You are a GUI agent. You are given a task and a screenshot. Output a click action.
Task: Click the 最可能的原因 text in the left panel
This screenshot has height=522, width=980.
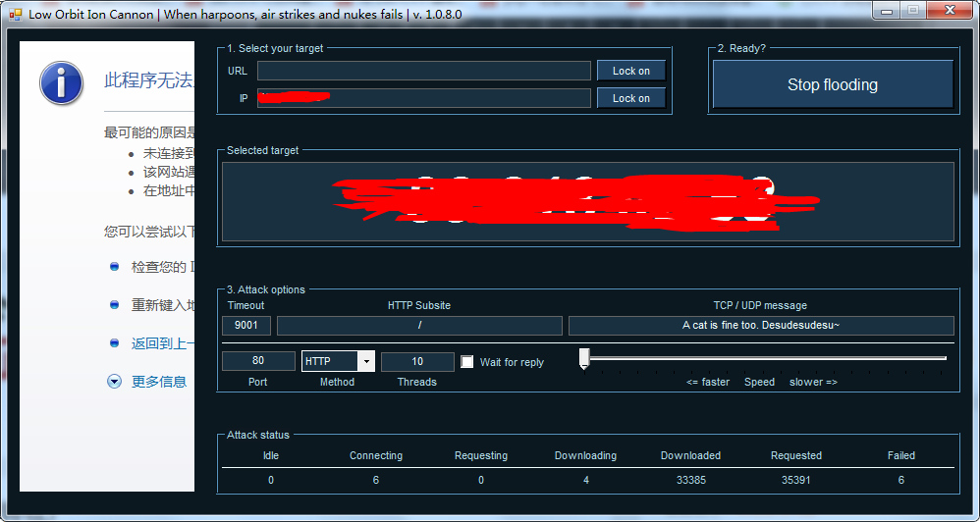[149, 132]
